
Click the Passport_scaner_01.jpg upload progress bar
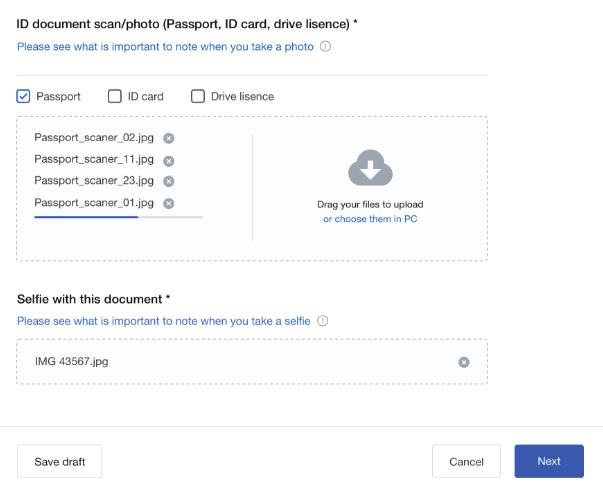[118, 216]
